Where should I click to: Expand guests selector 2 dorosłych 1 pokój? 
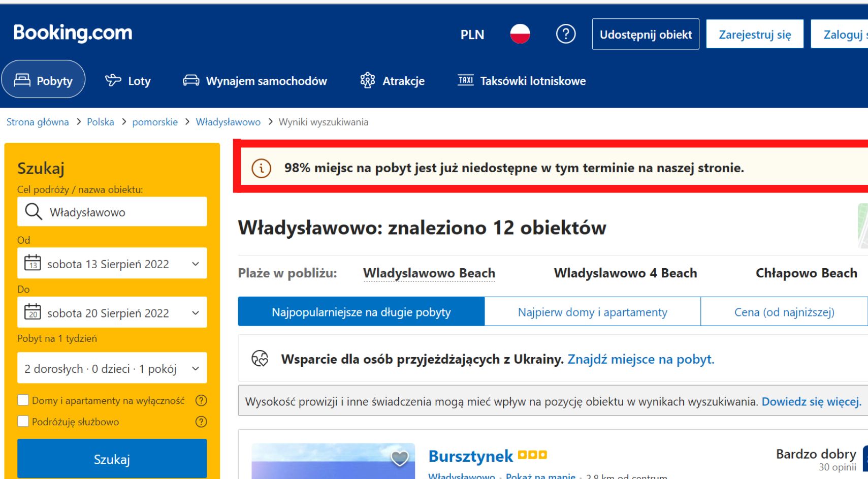click(x=112, y=368)
